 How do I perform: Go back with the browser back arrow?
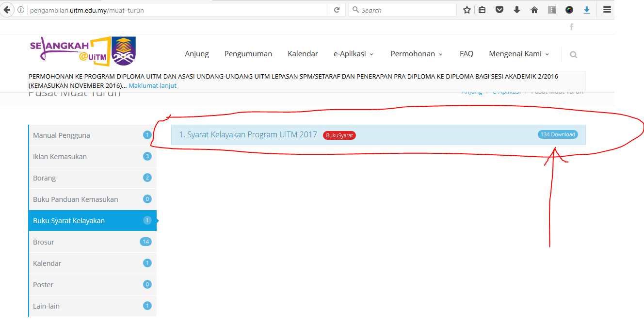point(7,10)
